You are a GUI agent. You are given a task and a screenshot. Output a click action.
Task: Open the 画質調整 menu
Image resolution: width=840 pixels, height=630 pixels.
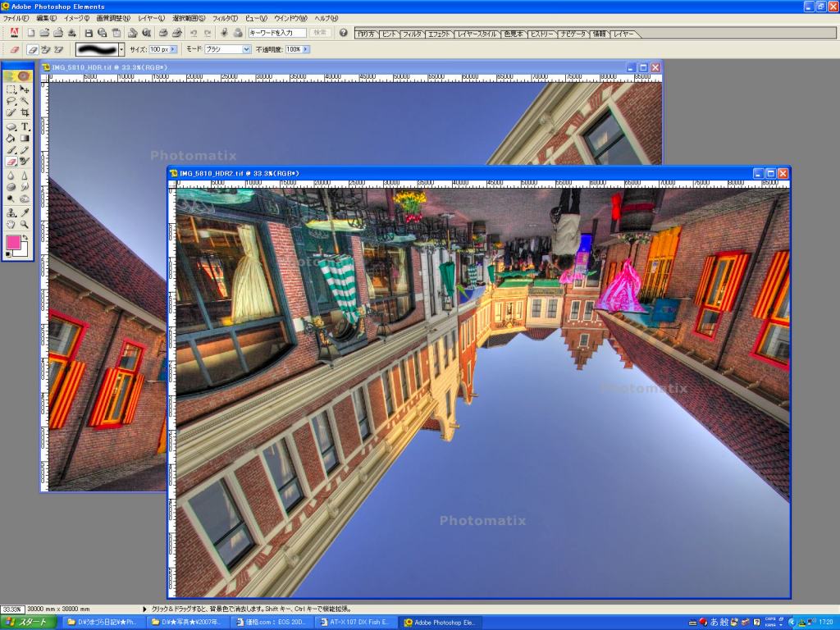pos(113,18)
